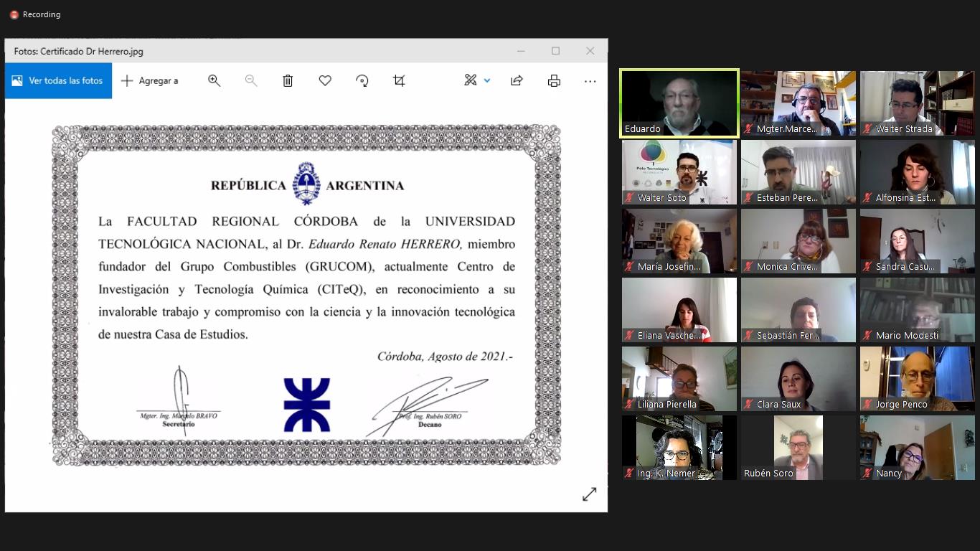
Task: Select Monica Crive... video tile
Action: pyautogui.click(x=798, y=241)
